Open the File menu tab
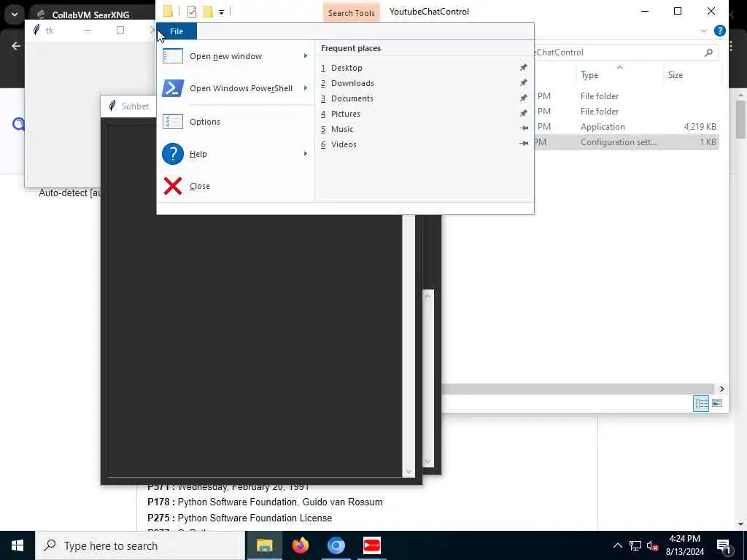Screen dimensions: 747x560 (177, 31)
